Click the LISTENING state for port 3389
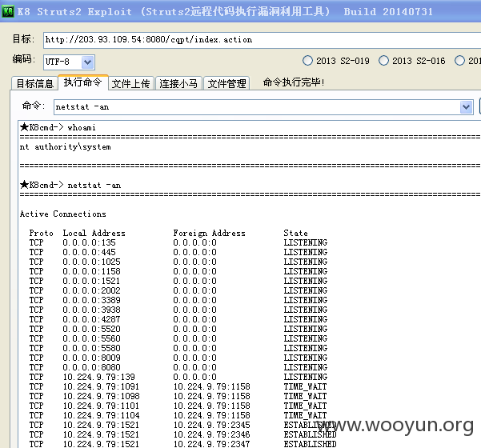 click(x=306, y=300)
